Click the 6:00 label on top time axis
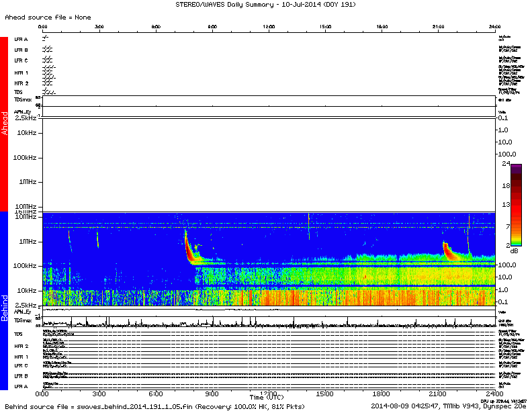Image resolution: width=532 pixels, height=411 pixels. (x=156, y=27)
